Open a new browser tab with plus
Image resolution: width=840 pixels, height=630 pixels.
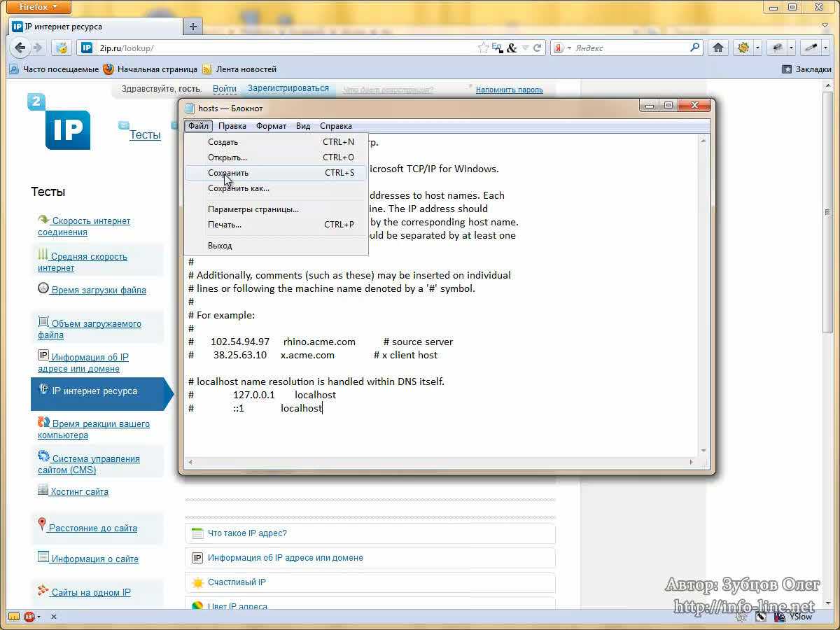(193, 27)
